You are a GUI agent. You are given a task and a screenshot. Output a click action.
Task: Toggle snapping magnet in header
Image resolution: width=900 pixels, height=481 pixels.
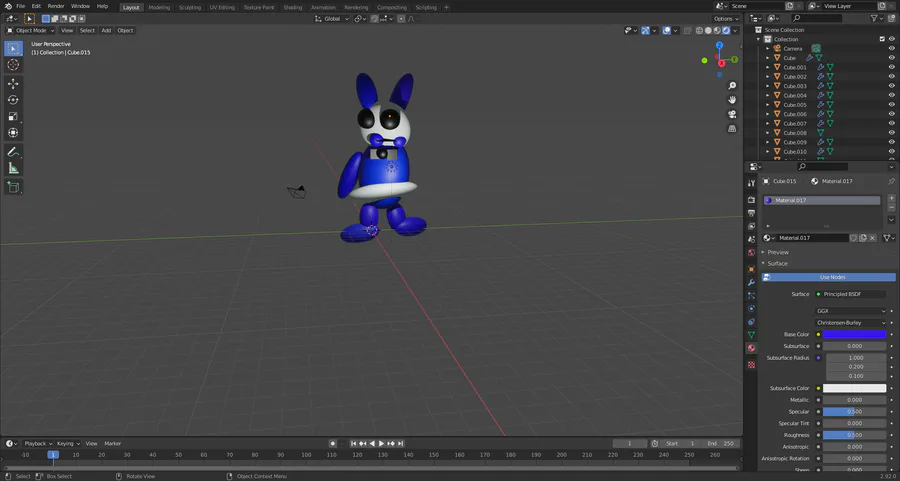[x=375, y=19]
